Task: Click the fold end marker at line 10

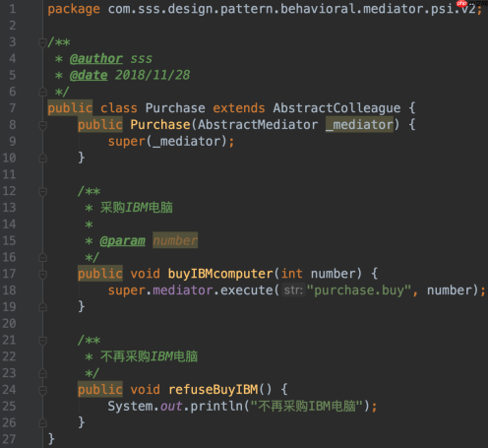Action: click(42, 159)
